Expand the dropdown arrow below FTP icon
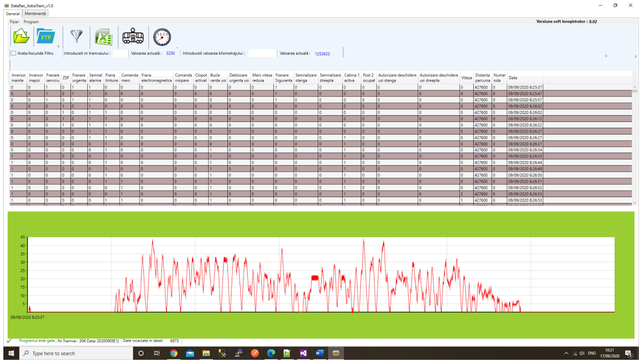This screenshot has height=363, width=644. [x=58, y=46]
